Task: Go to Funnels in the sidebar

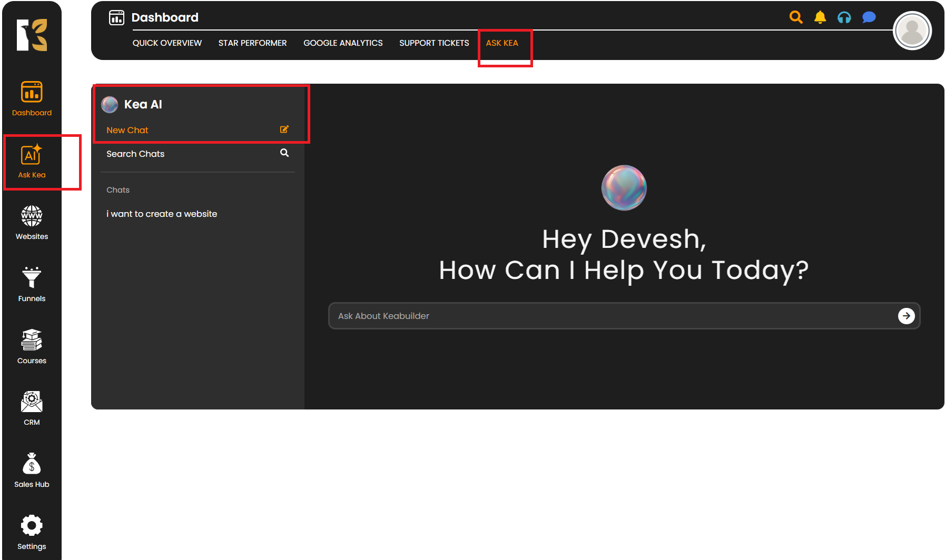Action: click(32, 278)
